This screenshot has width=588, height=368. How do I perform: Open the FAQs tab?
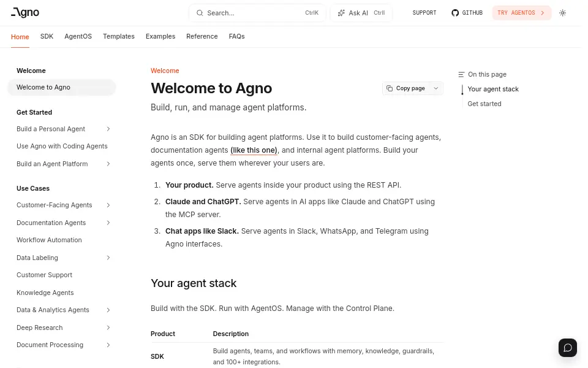236,36
